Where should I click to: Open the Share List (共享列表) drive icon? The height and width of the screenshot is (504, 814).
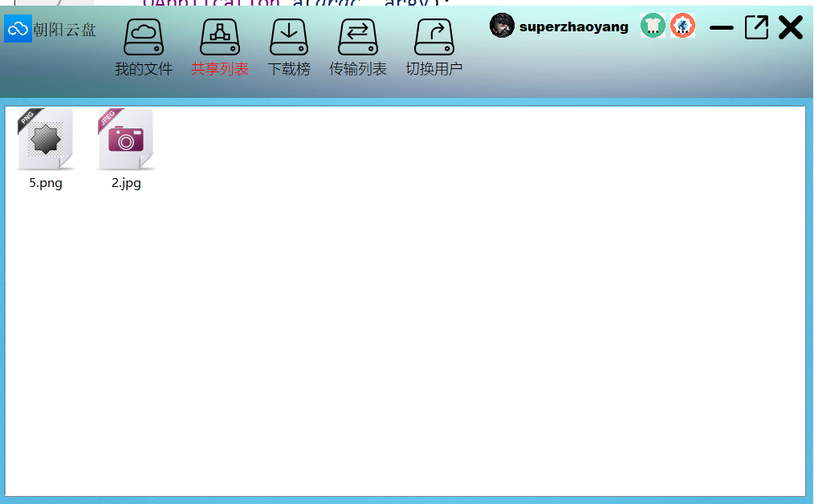pos(220,38)
